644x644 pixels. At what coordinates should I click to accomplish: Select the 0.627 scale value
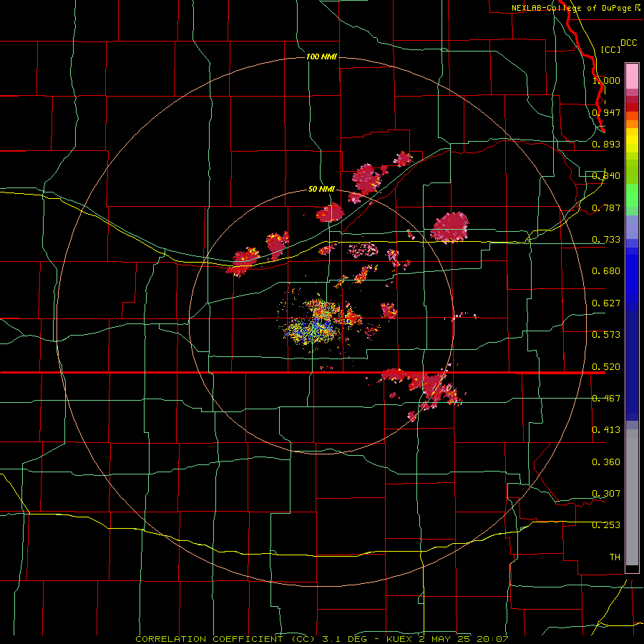[x=606, y=303]
